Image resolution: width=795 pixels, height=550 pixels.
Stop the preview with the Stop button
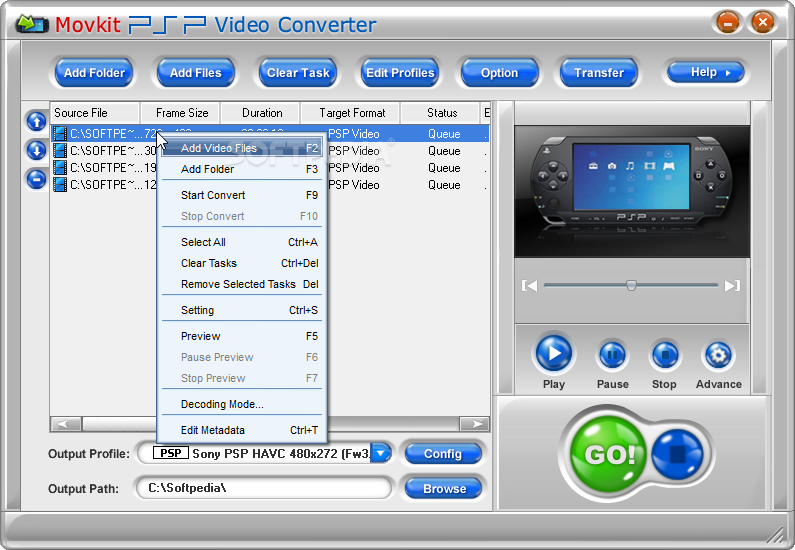click(665, 355)
